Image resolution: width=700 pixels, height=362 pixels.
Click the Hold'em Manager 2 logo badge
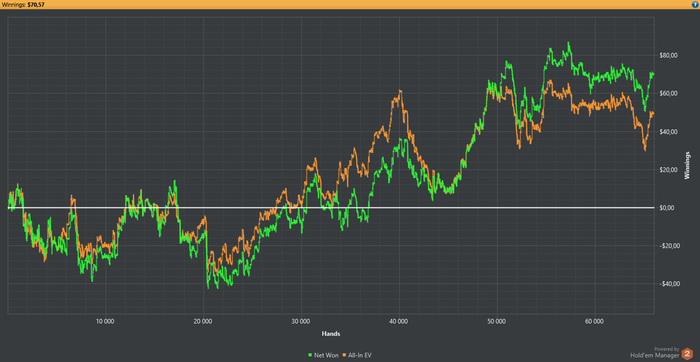click(688, 354)
